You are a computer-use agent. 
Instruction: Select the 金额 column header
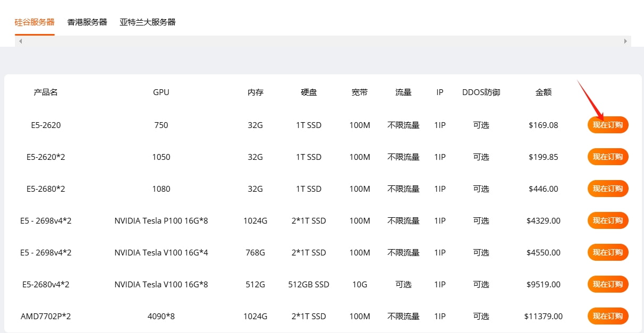[x=544, y=92]
